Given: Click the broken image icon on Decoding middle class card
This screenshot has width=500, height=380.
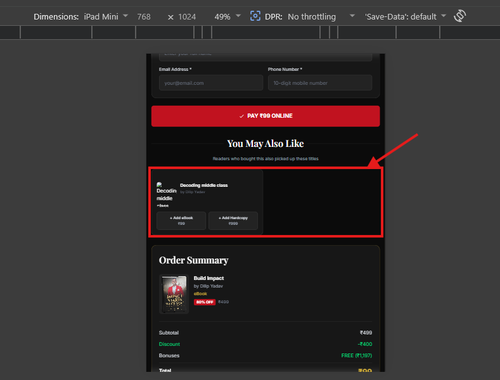Looking at the screenshot, I should [159, 184].
